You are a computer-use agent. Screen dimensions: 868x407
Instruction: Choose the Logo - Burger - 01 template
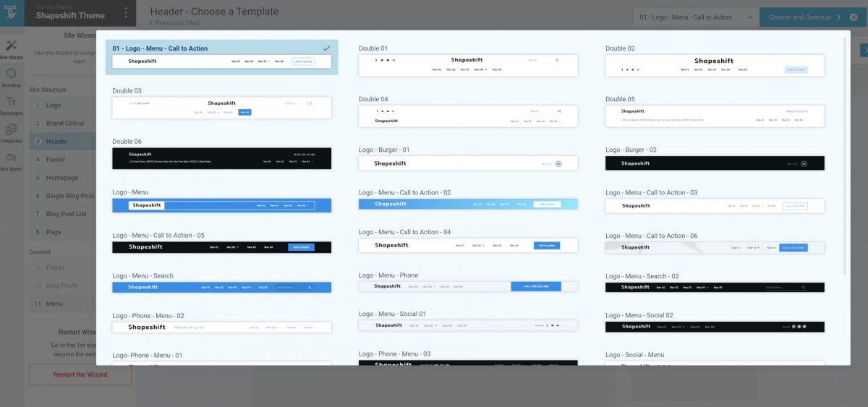point(468,163)
